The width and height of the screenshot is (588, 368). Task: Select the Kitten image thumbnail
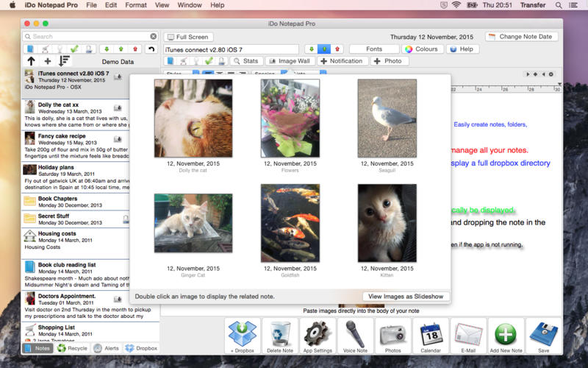click(387, 223)
